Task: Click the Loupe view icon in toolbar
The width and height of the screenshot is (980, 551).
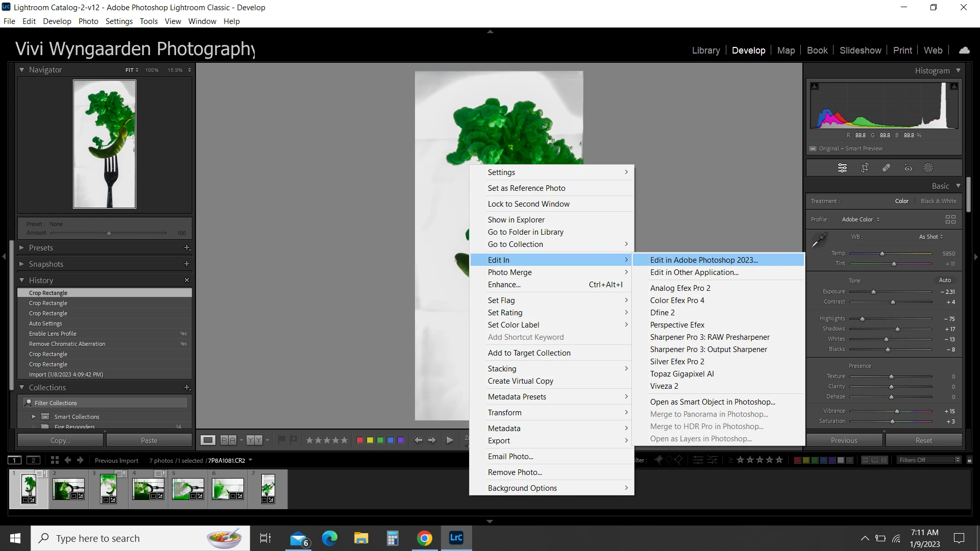Action: click(208, 440)
